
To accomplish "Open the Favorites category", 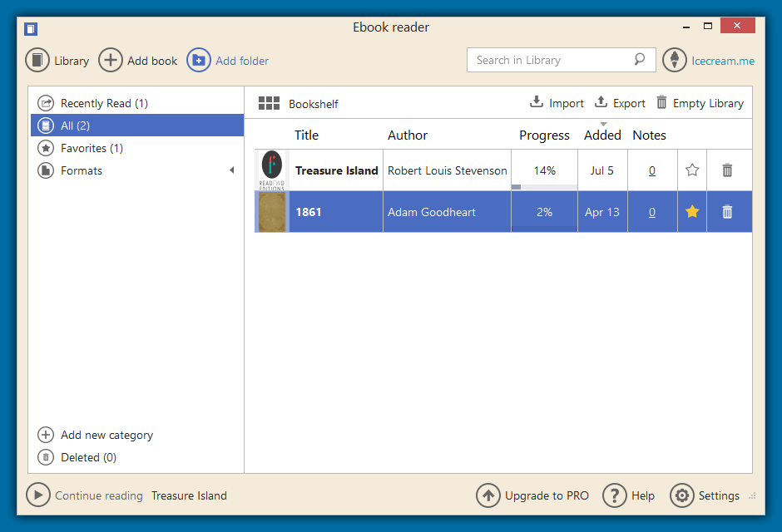I will click(x=92, y=148).
